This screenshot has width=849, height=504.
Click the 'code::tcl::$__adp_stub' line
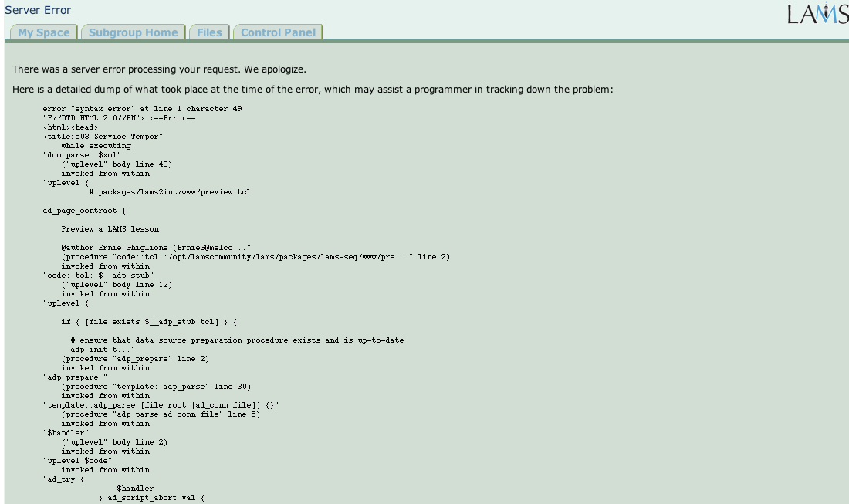pyautogui.click(x=98, y=276)
